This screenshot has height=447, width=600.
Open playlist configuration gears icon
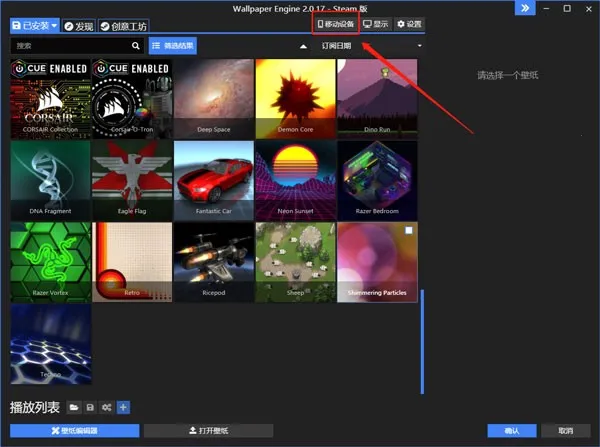coord(106,407)
